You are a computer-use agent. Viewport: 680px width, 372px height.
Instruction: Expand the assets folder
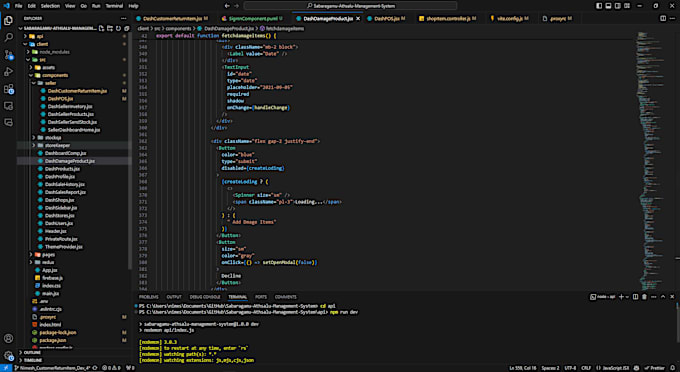(x=74, y=67)
